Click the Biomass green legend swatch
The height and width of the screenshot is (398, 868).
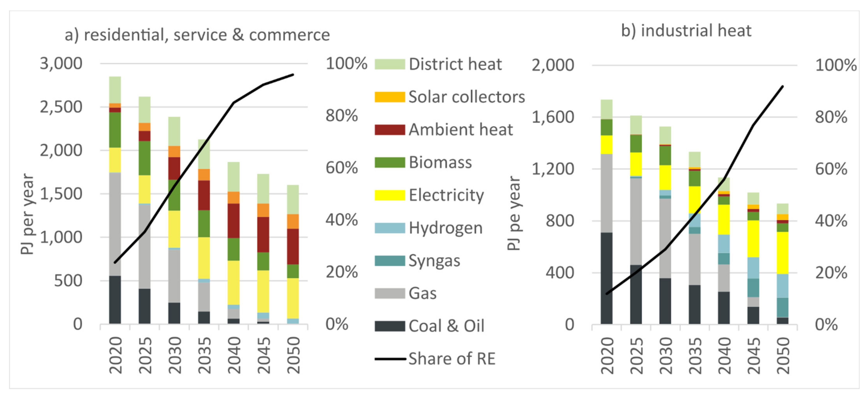[390, 162]
